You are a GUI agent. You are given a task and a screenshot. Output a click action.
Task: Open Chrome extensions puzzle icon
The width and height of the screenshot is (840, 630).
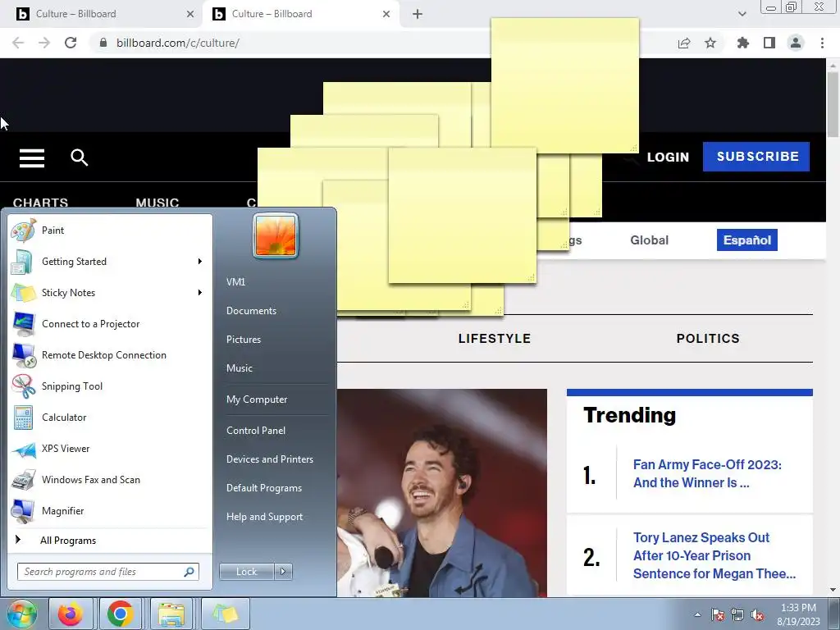[742, 43]
